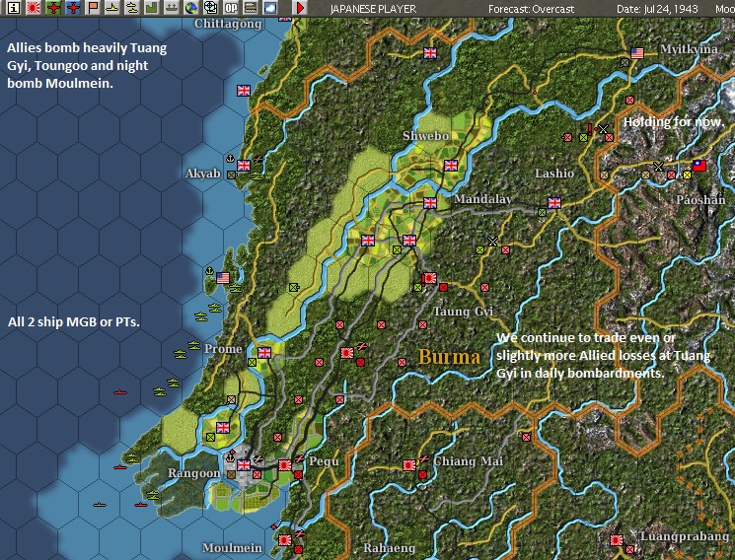Image resolution: width=735 pixels, height=560 pixels.
Task: Click the red arrow end turn button
Action: click(301, 8)
